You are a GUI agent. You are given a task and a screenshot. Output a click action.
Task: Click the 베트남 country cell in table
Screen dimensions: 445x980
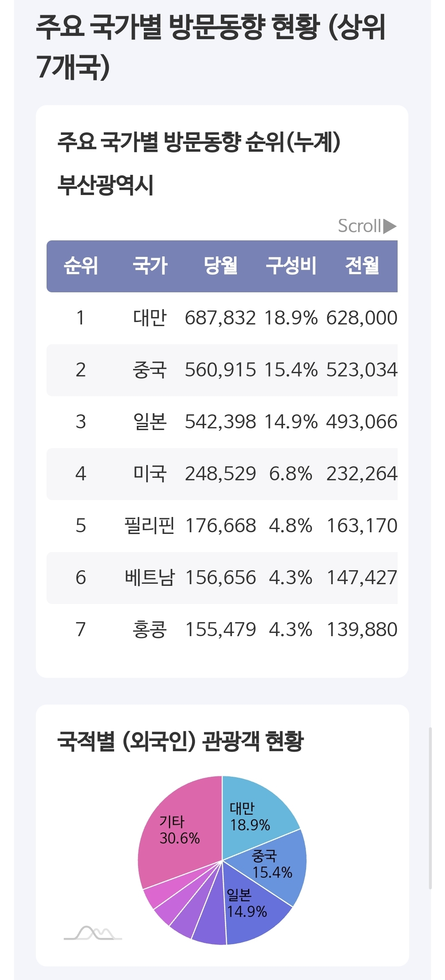(150, 578)
